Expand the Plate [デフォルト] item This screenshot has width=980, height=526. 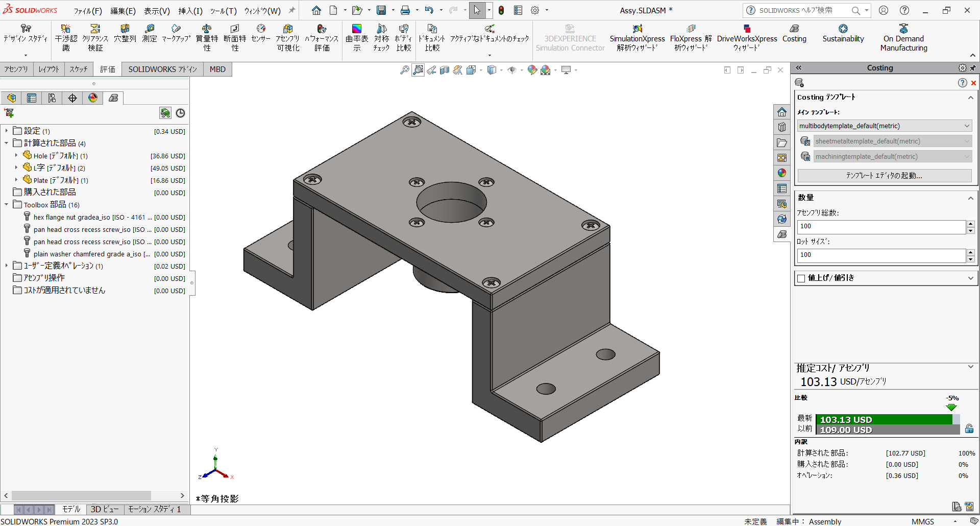(x=16, y=180)
